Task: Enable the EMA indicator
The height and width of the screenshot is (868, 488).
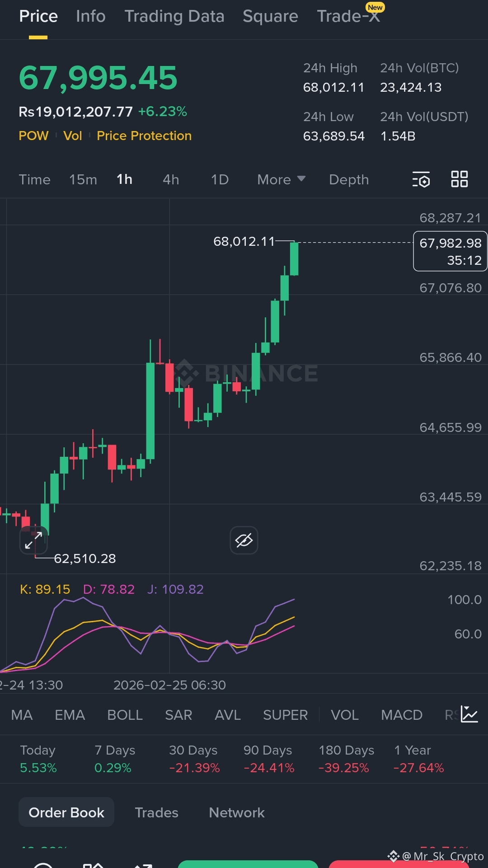Action: coord(70,715)
